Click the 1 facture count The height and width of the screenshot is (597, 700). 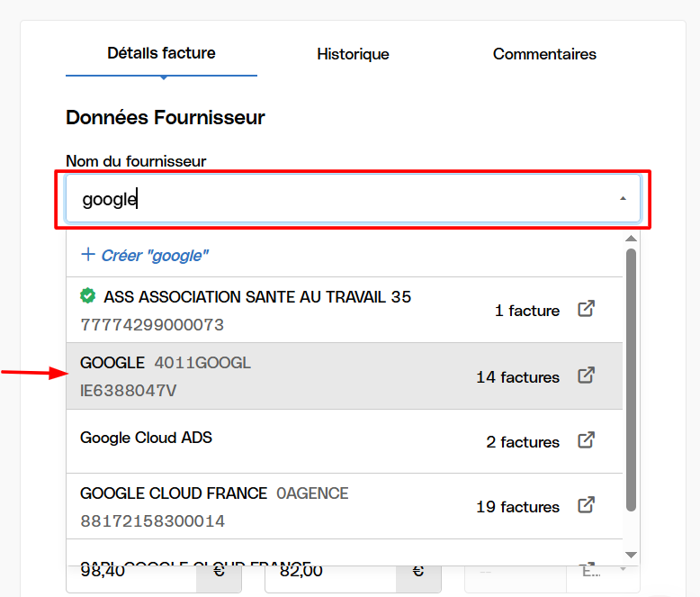point(527,311)
